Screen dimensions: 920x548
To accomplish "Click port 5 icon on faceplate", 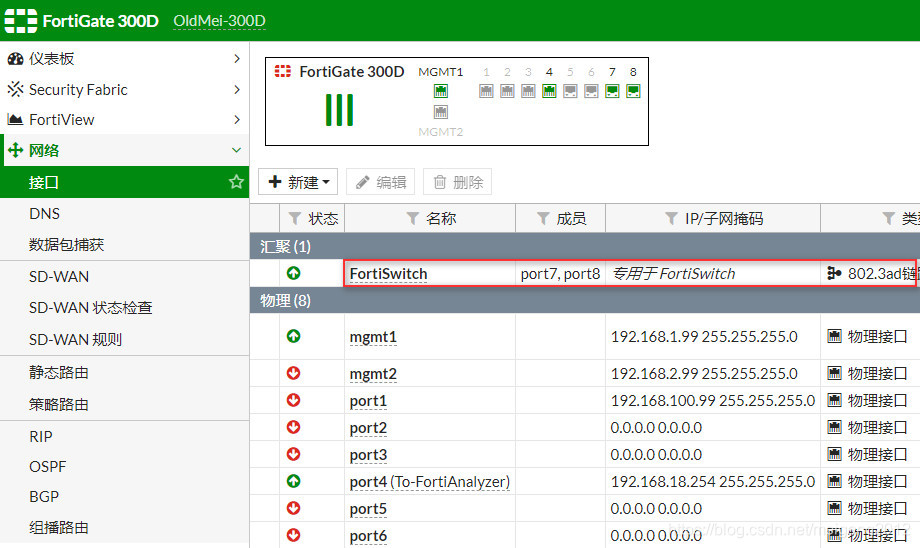I will pyautogui.click(x=570, y=91).
